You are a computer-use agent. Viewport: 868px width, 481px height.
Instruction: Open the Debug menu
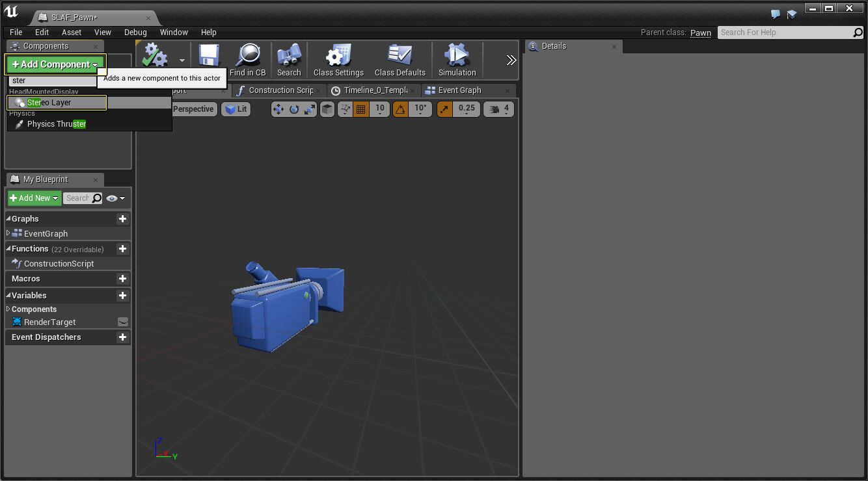(x=135, y=32)
